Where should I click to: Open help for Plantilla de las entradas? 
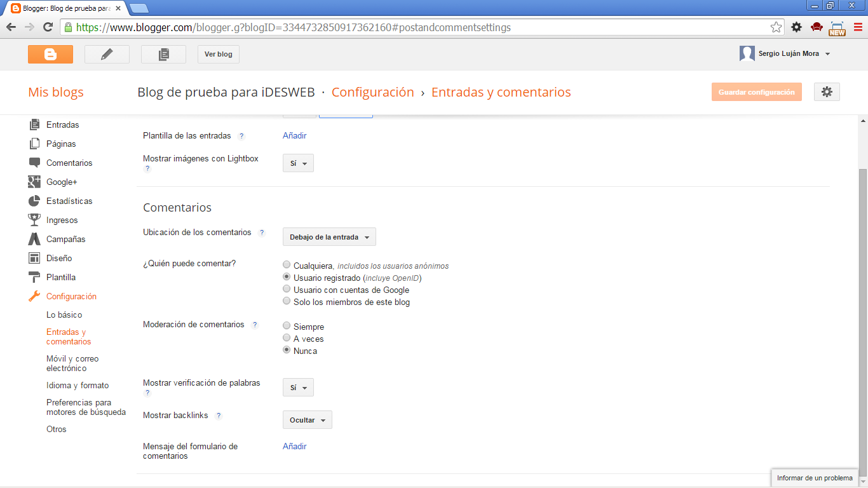pyautogui.click(x=241, y=136)
